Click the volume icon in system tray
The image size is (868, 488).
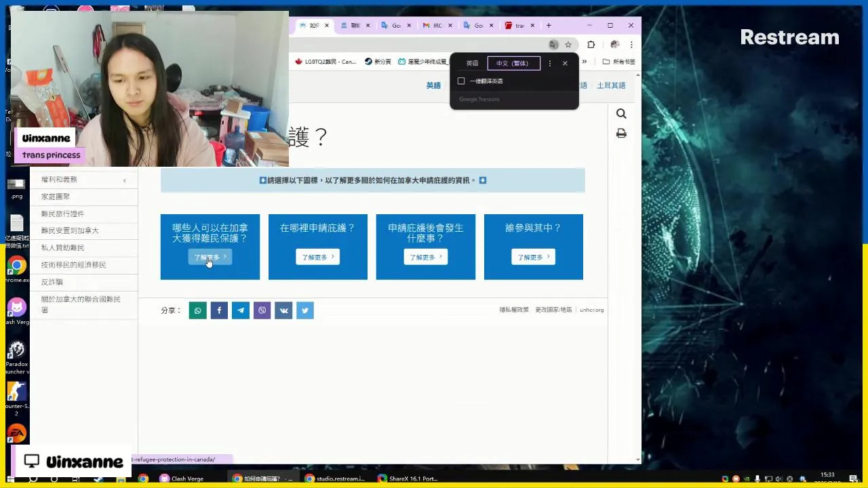[779, 479]
